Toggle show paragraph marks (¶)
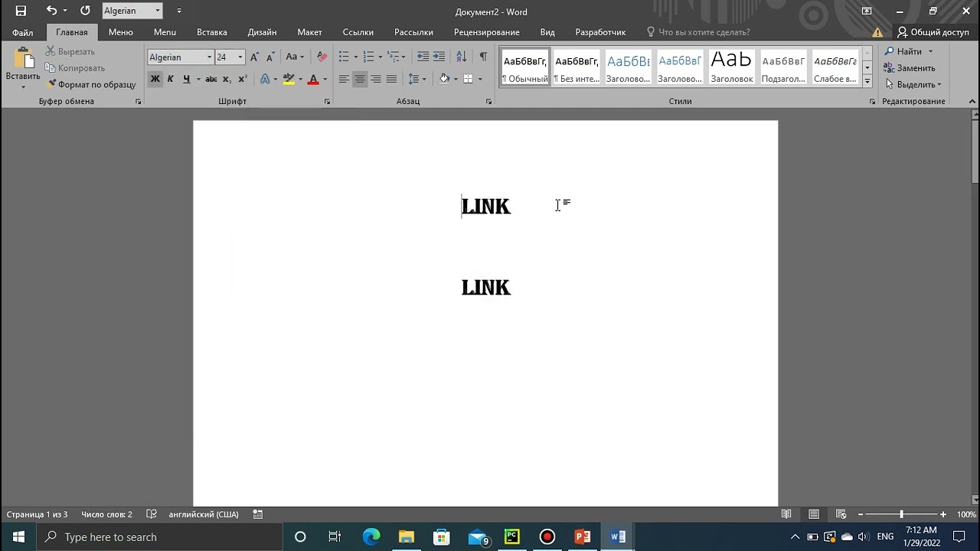 pos(483,57)
